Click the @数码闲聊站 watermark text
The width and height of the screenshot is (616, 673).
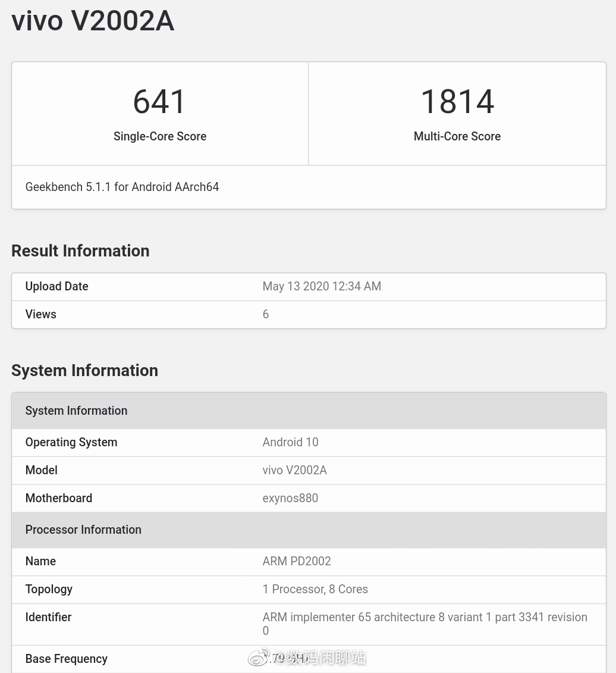(x=321, y=658)
